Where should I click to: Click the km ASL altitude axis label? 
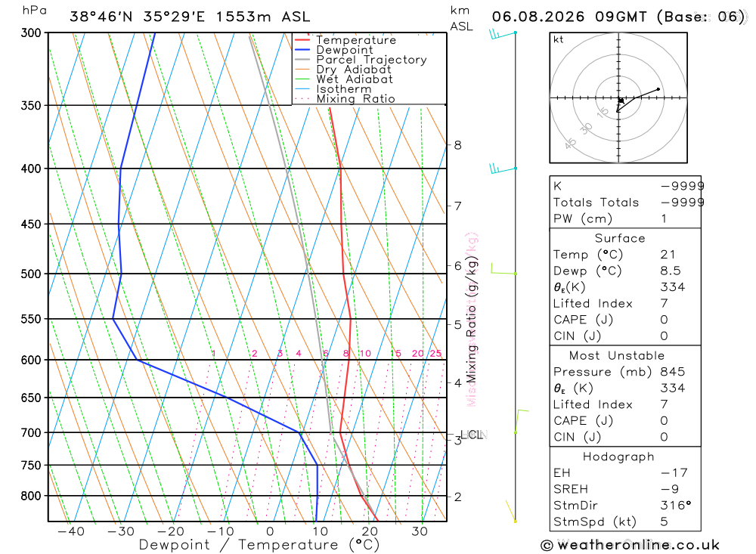[x=461, y=18]
